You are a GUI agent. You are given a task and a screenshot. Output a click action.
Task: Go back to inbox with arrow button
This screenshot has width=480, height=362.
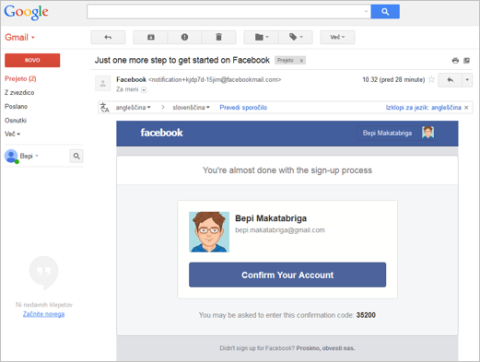[108, 37]
